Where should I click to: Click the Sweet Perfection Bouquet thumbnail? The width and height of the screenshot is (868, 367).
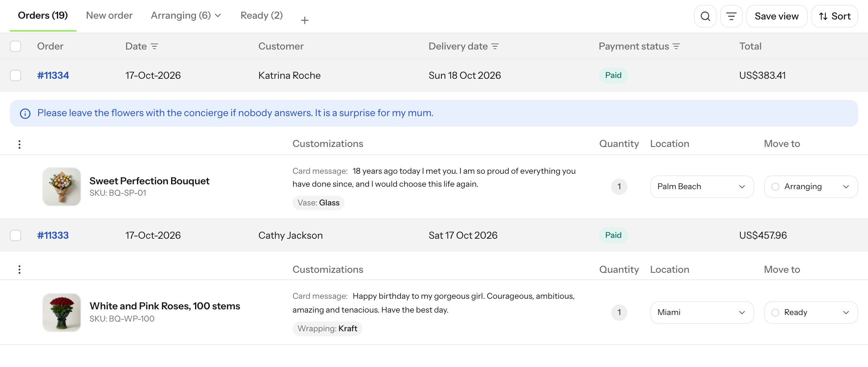62,187
